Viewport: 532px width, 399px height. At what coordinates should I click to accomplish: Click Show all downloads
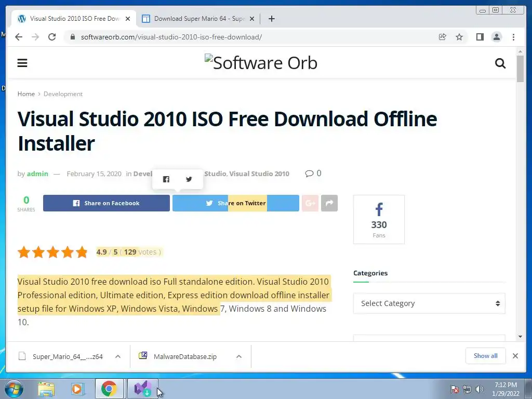click(x=486, y=356)
